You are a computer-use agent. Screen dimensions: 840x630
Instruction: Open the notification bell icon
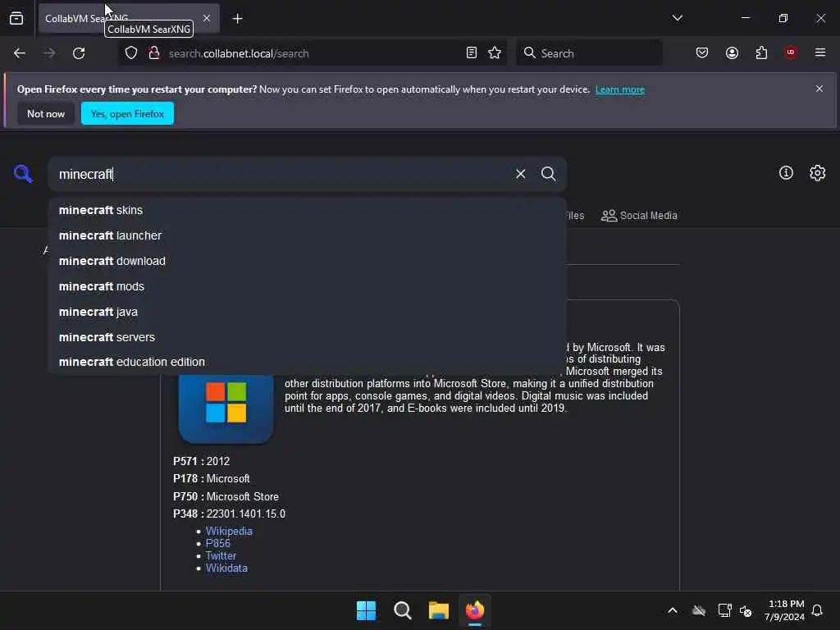[x=817, y=610]
